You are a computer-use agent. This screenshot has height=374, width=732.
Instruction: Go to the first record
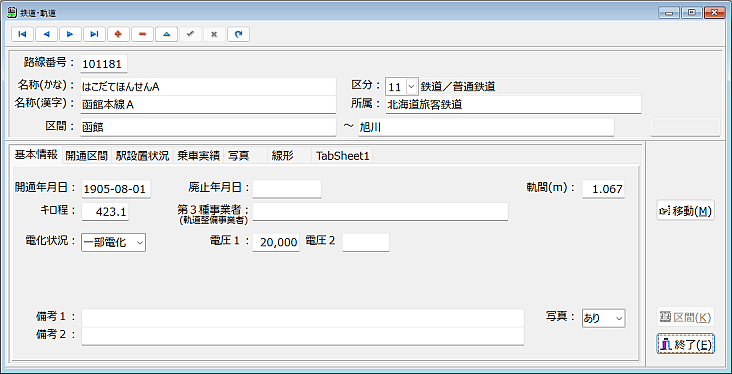point(21,34)
